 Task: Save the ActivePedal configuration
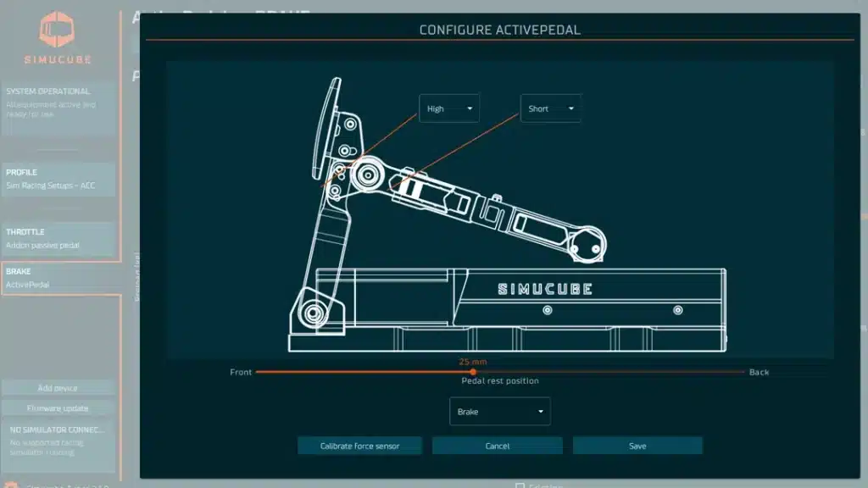point(637,446)
